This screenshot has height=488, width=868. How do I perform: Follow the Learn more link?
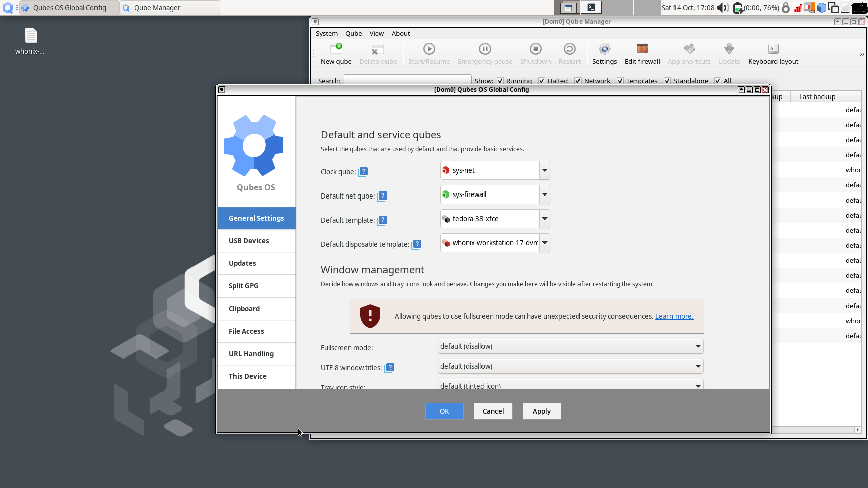pyautogui.click(x=674, y=316)
